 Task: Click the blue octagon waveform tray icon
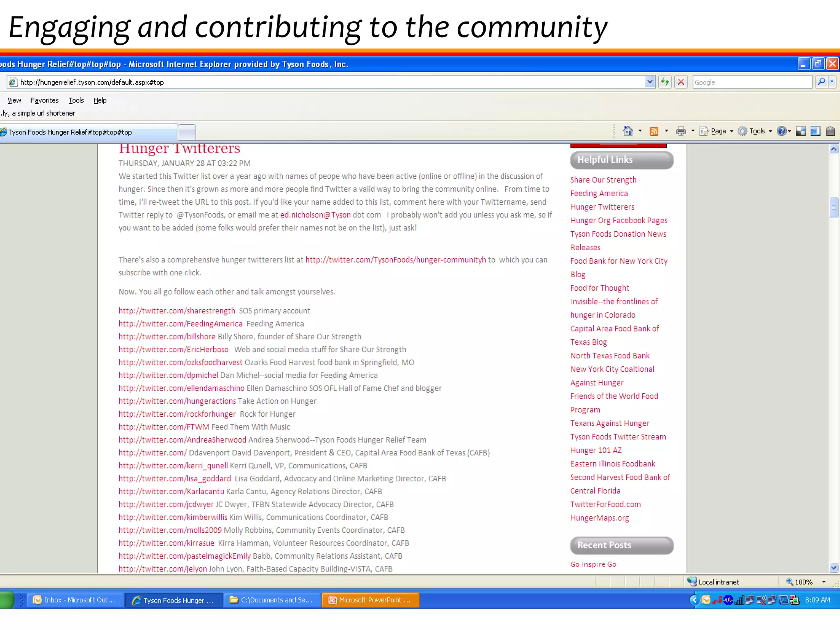coord(728,600)
